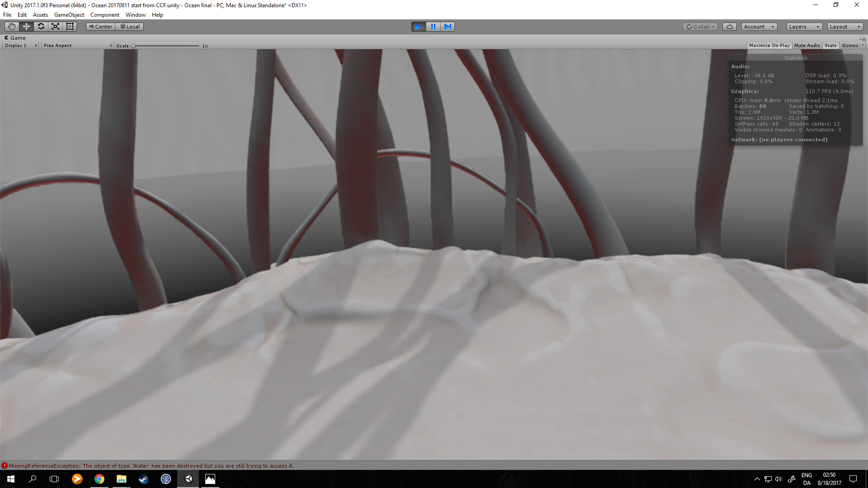Image resolution: width=868 pixels, height=488 pixels.
Task: Open the GameObject menu
Action: pos(69,14)
